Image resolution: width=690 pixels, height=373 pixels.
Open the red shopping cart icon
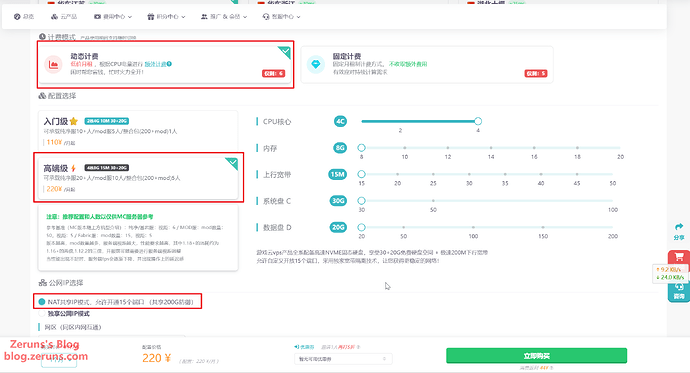pos(679,257)
